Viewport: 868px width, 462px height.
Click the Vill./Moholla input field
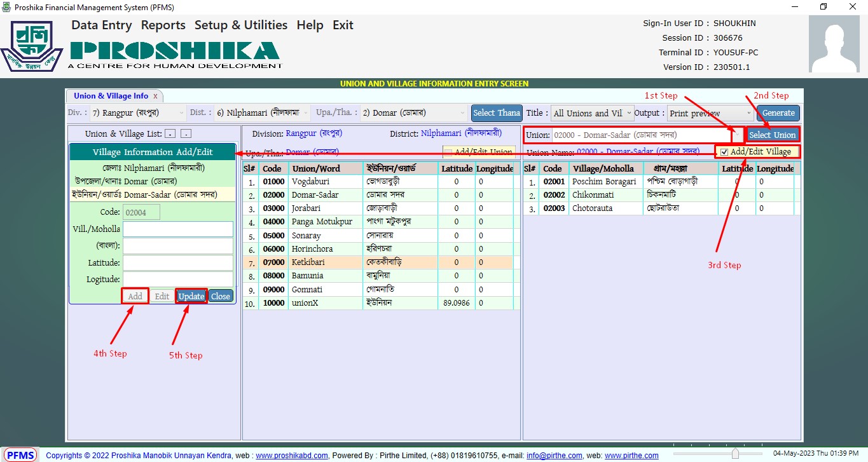[178, 229]
